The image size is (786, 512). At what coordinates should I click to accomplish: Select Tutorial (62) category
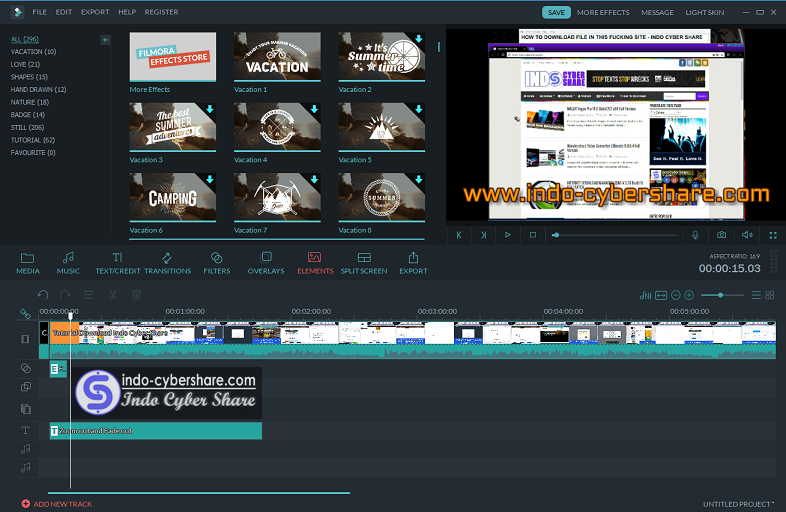point(33,140)
